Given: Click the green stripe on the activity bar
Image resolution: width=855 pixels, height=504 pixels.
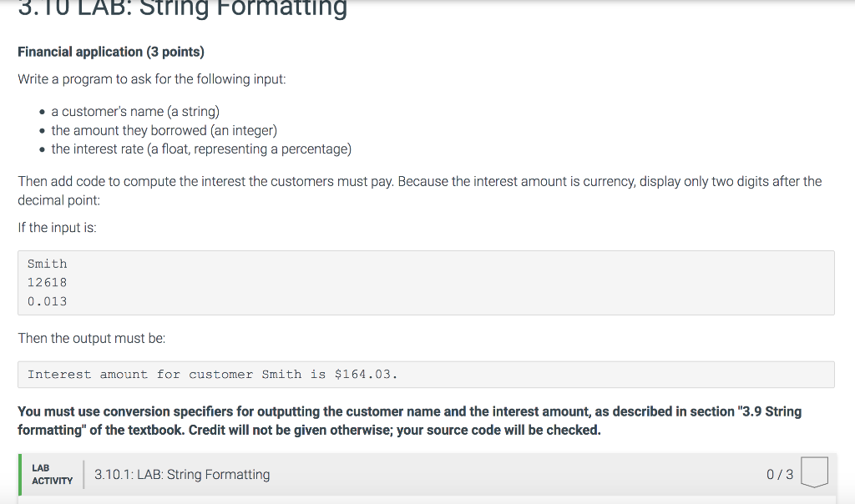Looking at the screenshot, I should point(22,473).
